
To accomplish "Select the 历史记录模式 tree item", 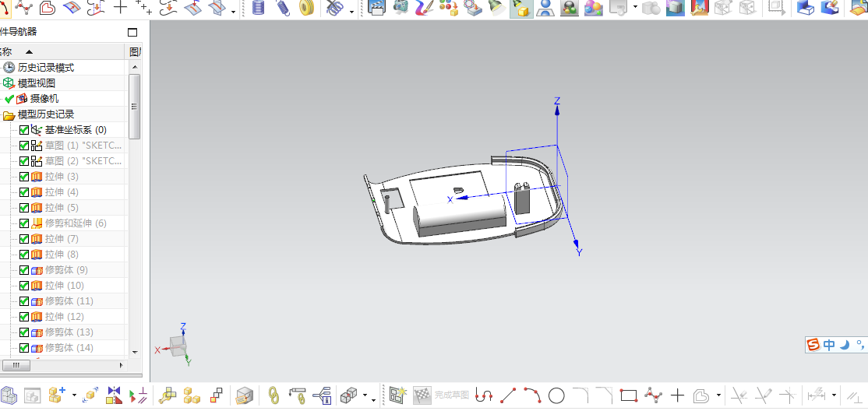I will (46, 68).
